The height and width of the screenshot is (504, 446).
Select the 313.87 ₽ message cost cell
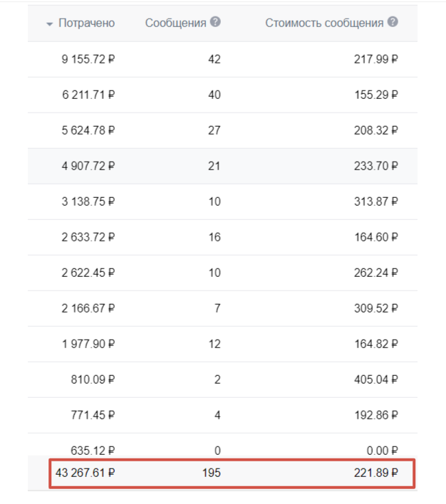(x=375, y=201)
